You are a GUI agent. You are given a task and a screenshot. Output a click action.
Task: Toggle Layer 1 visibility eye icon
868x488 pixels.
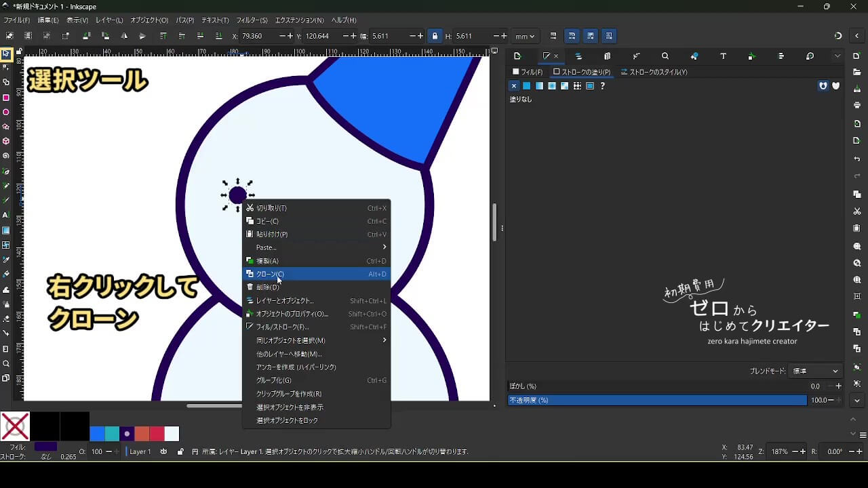coord(163,451)
